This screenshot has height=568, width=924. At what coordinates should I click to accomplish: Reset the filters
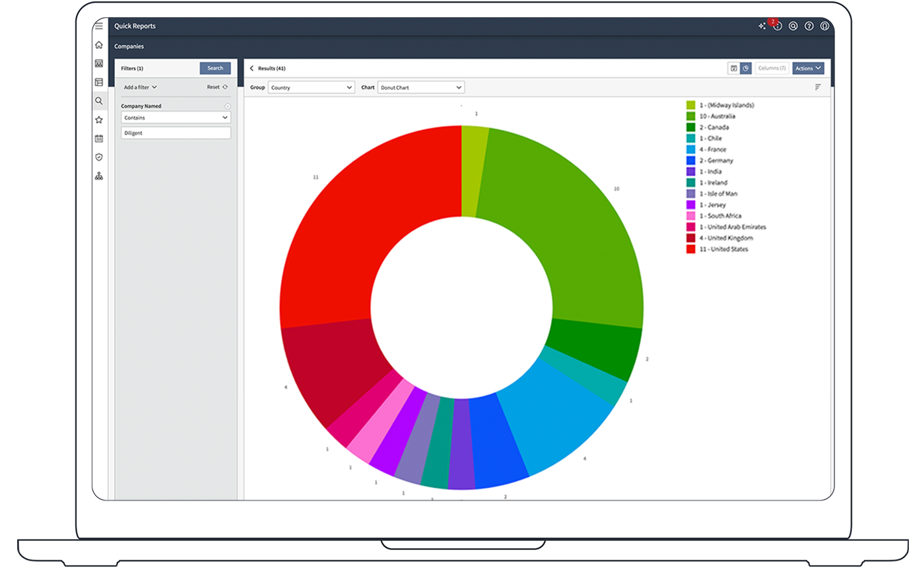[217, 87]
